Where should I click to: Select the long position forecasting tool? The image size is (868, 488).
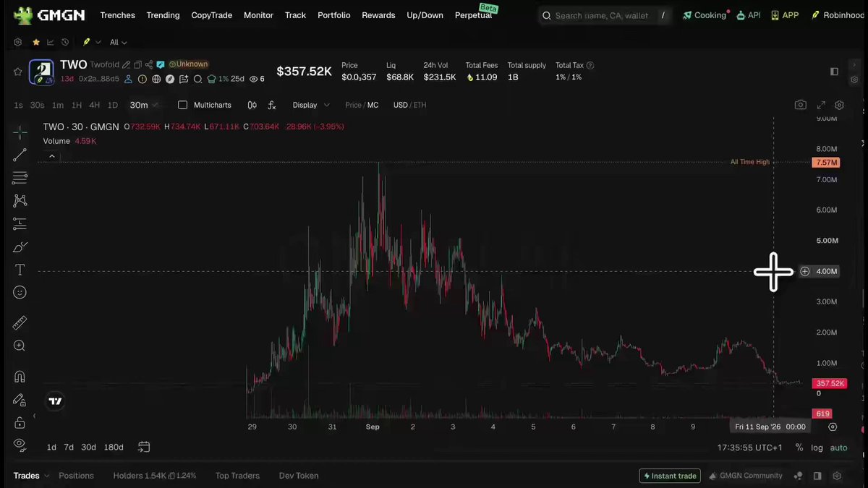pyautogui.click(x=20, y=224)
